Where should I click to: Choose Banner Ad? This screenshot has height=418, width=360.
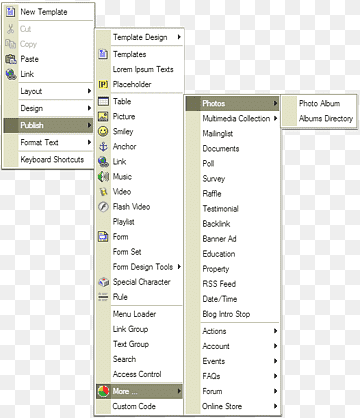click(232, 239)
